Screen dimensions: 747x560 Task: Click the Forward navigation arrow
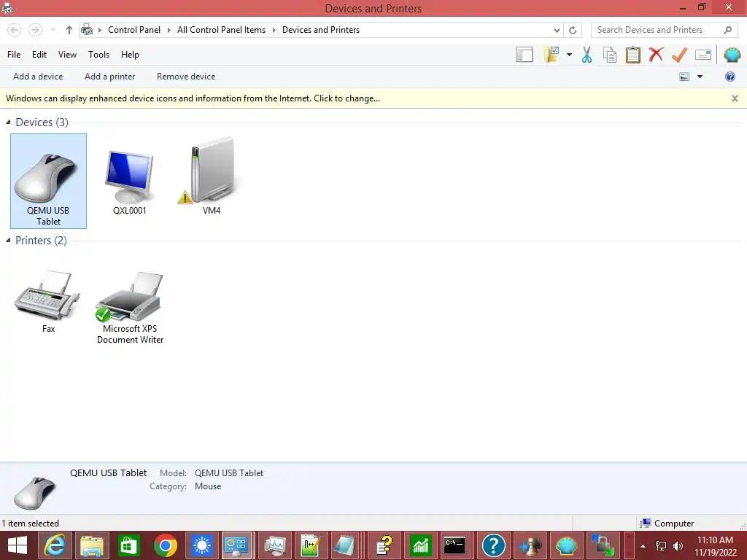tap(35, 30)
